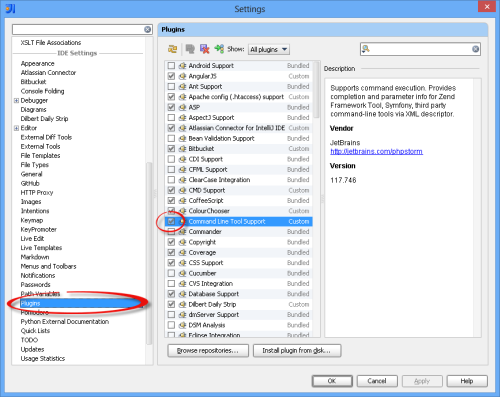Click the greyed-out update plugin toolbar icon
Viewport: 500px width, 397px height.
click(x=190, y=49)
